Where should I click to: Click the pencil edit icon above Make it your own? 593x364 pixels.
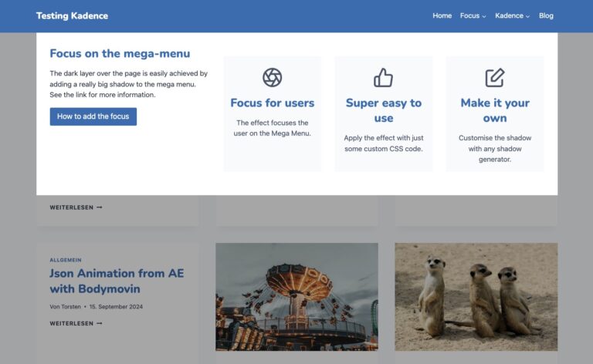494,77
